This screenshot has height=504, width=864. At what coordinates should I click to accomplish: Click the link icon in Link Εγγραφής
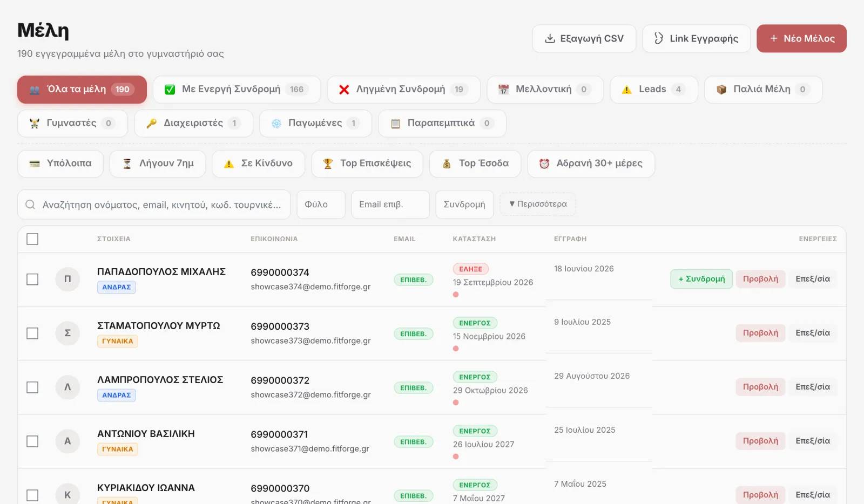point(659,38)
